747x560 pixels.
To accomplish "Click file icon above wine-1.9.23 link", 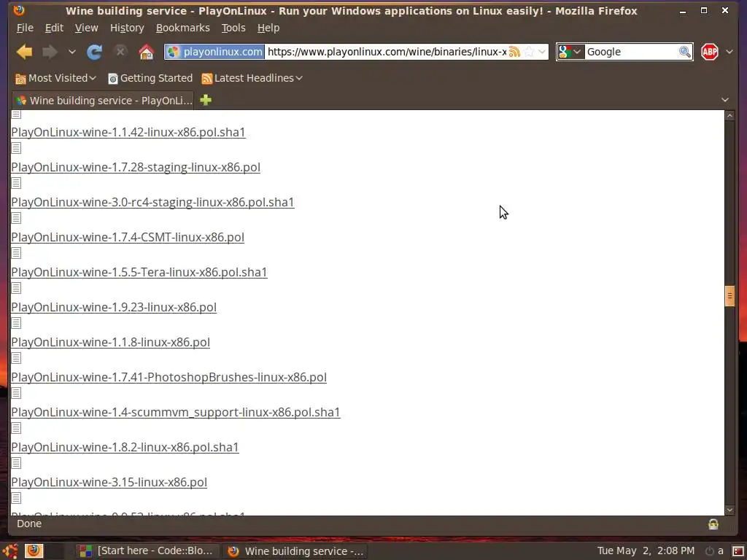I will click(16, 288).
